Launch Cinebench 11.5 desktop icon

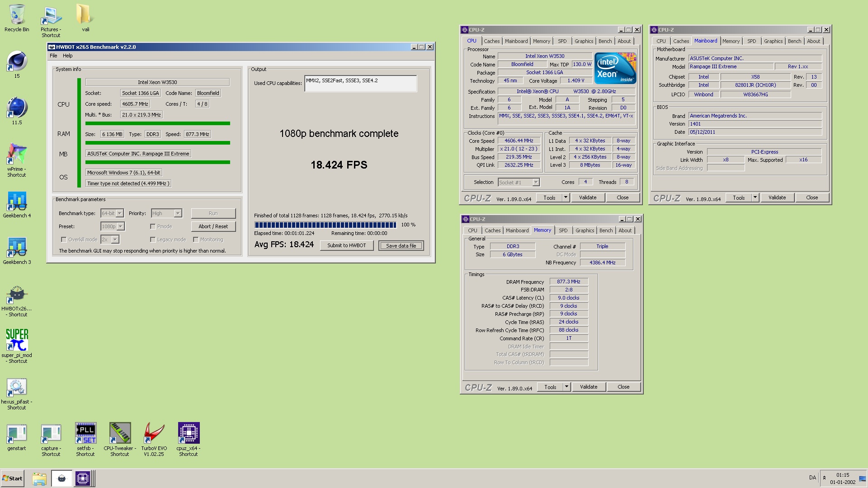pos(17,111)
